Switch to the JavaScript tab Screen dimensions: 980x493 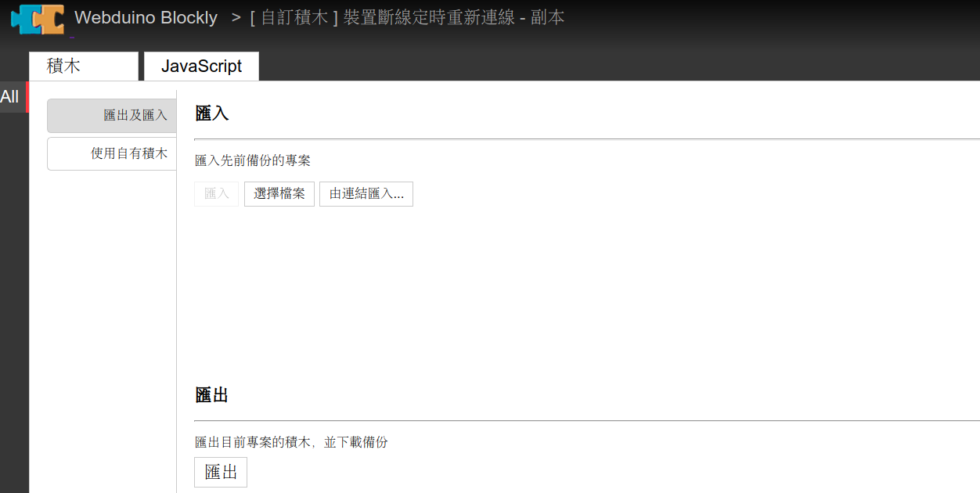coord(201,67)
